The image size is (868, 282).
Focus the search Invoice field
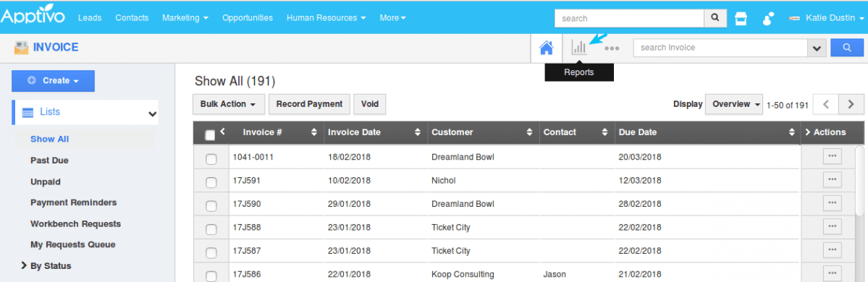click(x=720, y=48)
